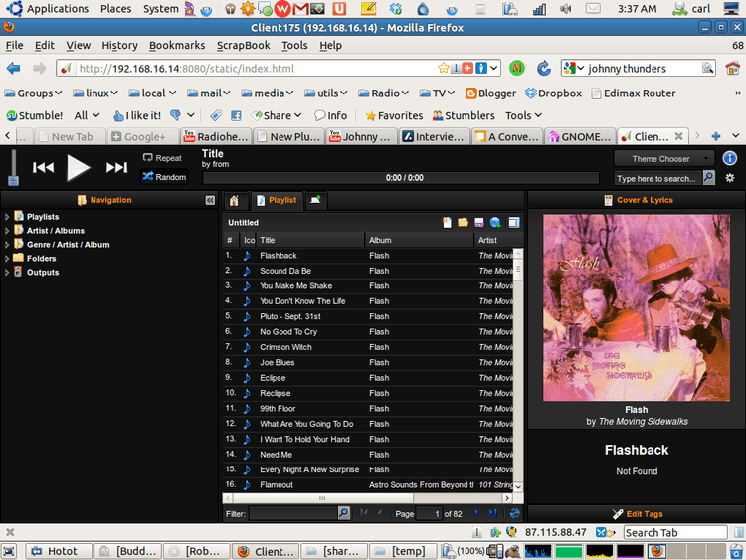The width and height of the screenshot is (746, 560).
Task: Go to next playlist page
Action: tap(476, 513)
